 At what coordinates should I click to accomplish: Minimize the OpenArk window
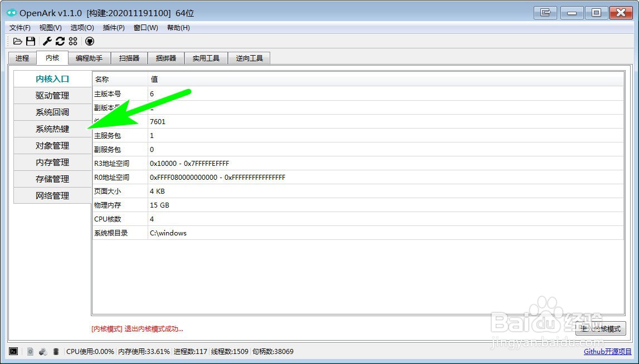(572, 13)
